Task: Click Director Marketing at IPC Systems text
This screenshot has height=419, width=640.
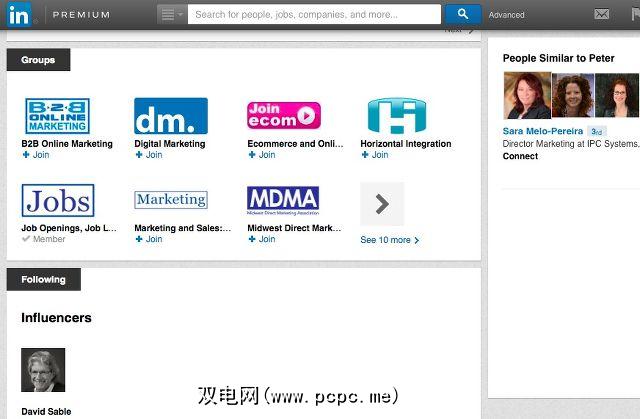Action: [x=571, y=144]
